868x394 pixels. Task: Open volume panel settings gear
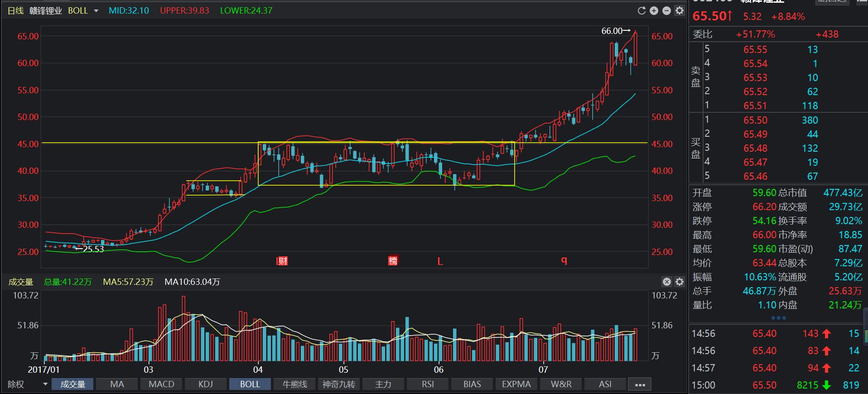pos(679,282)
